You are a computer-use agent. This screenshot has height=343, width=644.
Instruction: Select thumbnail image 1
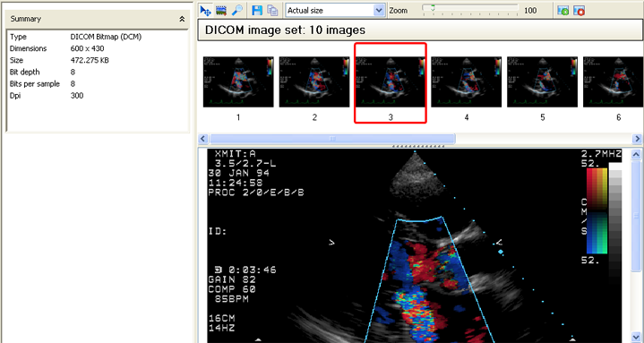pos(238,81)
